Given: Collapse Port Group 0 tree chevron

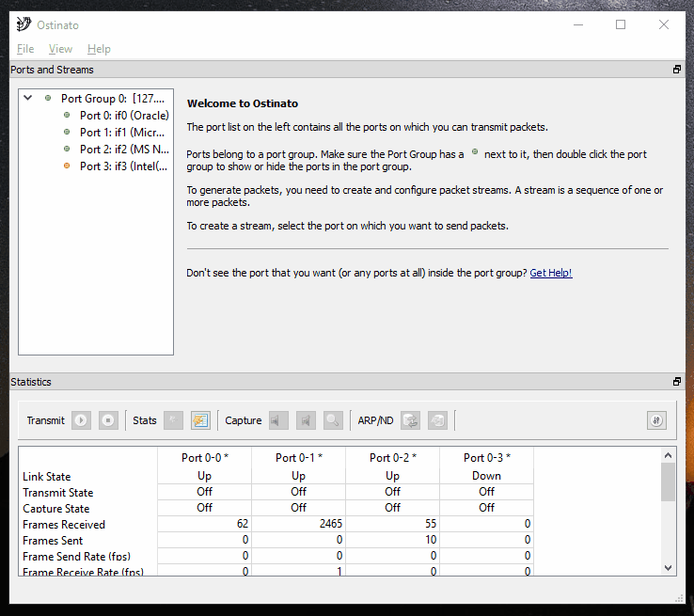Looking at the screenshot, I should [x=28, y=98].
